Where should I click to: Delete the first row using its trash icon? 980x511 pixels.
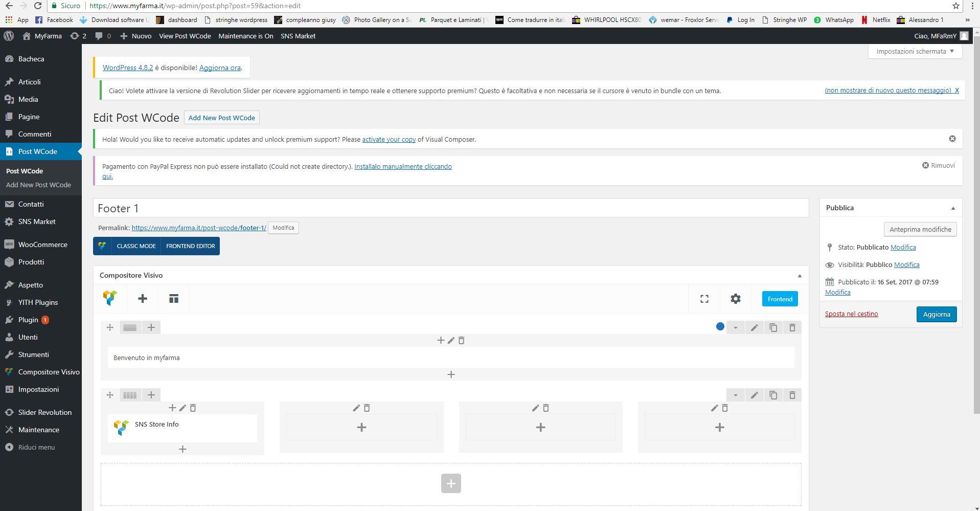[x=792, y=327]
